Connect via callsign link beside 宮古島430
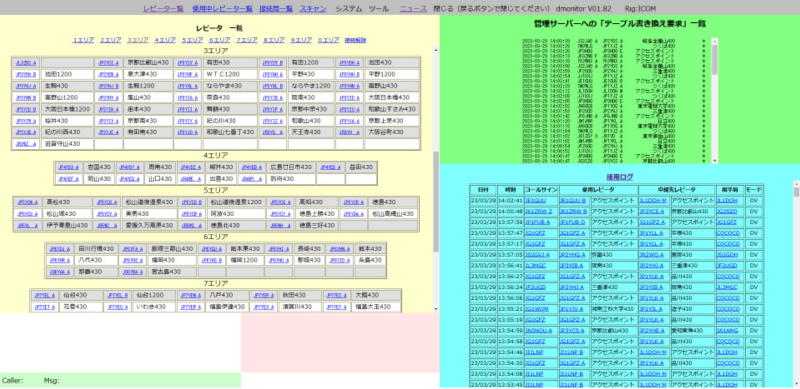The image size is (800, 389). (x=133, y=272)
